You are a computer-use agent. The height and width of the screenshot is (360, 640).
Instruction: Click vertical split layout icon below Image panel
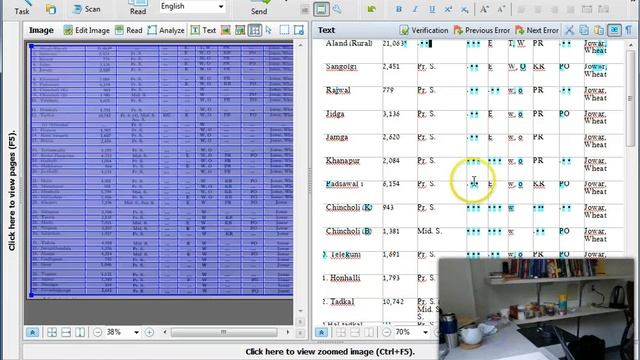coord(80,332)
